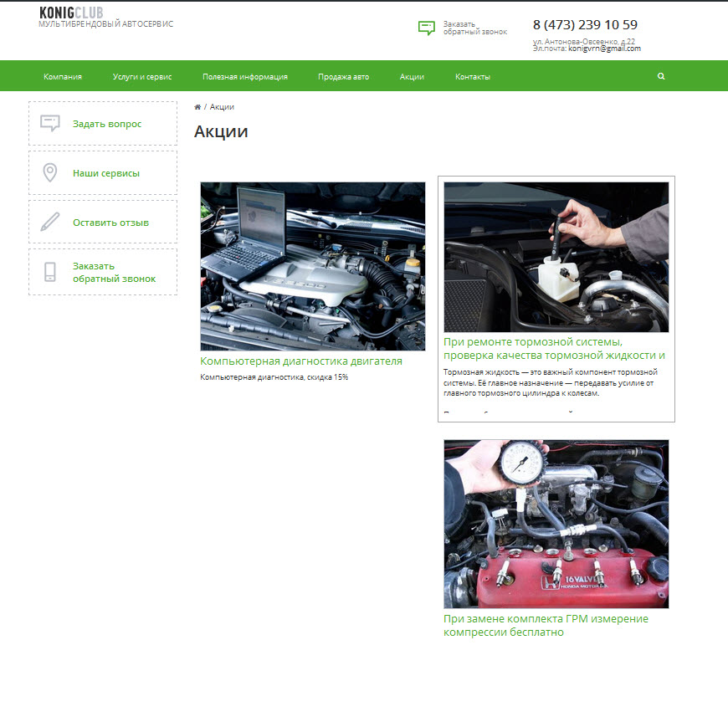Click sidebar Заказать обратный звонок text link
Screen dimensions: 728x727
tap(114, 273)
